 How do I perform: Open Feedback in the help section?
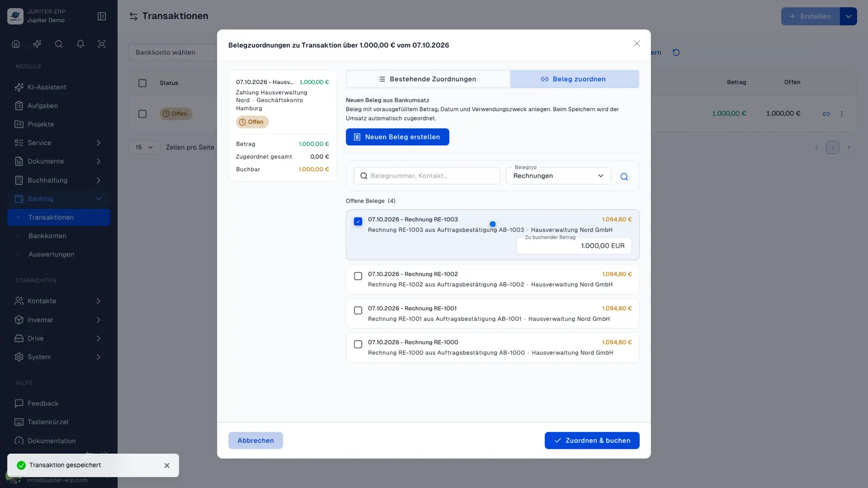59,403
